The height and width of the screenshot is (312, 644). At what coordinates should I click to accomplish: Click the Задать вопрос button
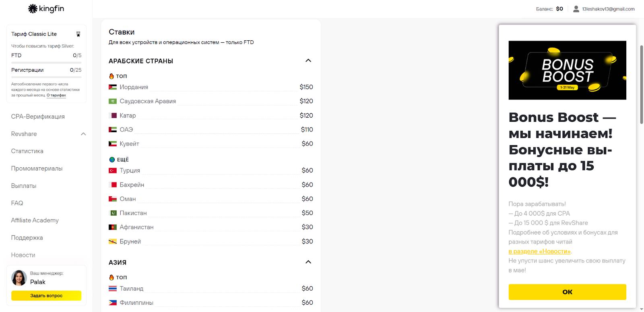coord(46,295)
